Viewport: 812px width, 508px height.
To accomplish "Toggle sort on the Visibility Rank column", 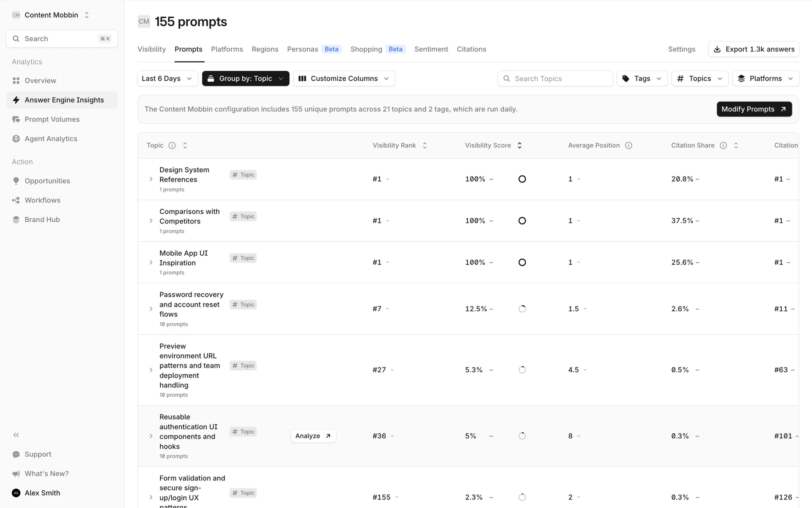I will pyautogui.click(x=425, y=146).
